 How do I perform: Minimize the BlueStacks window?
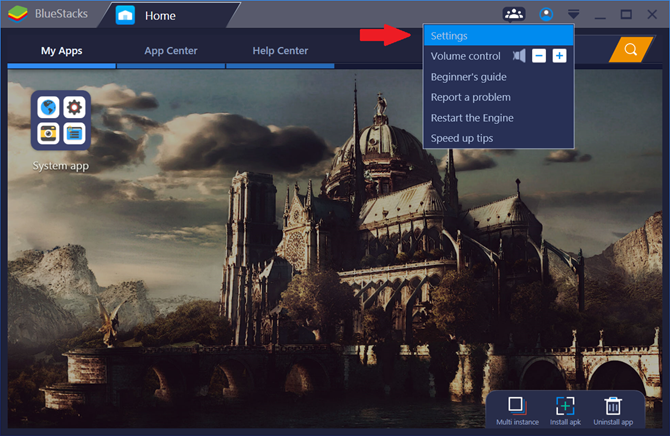(x=600, y=15)
